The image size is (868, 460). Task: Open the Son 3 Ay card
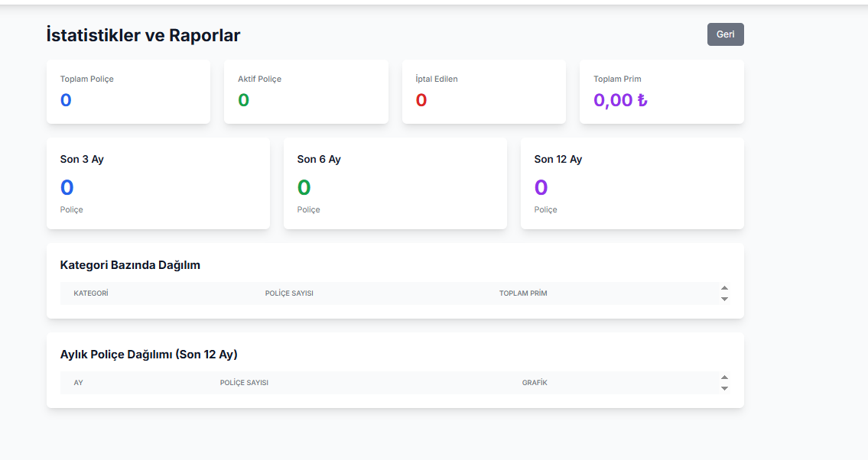click(158, 183)
